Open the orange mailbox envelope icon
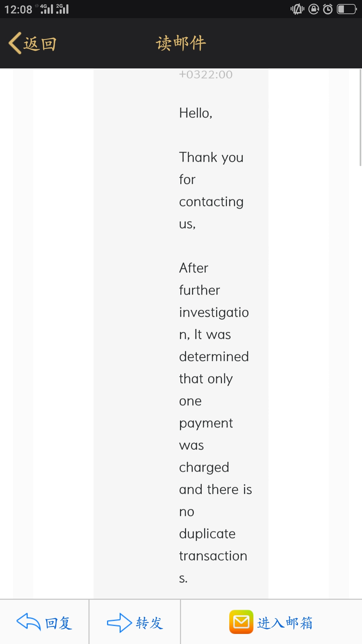The height and width of the screenshot is (644, 362). coord(241,622)
